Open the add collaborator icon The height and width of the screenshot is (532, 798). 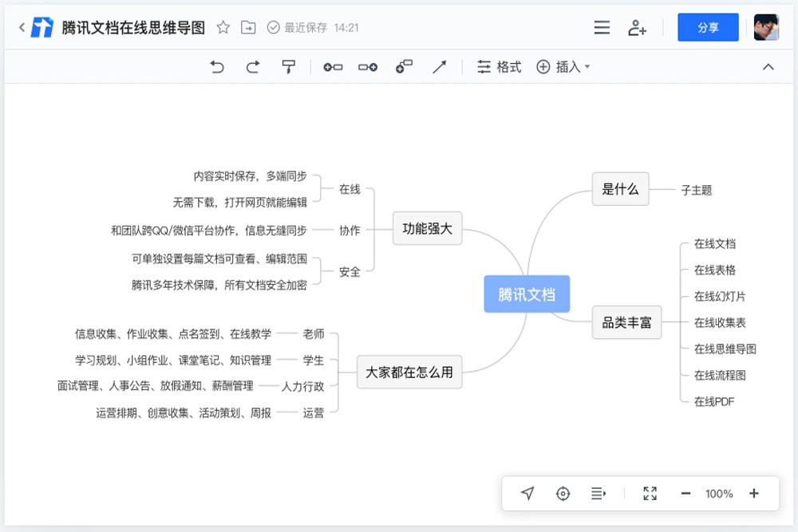point(637,28)
